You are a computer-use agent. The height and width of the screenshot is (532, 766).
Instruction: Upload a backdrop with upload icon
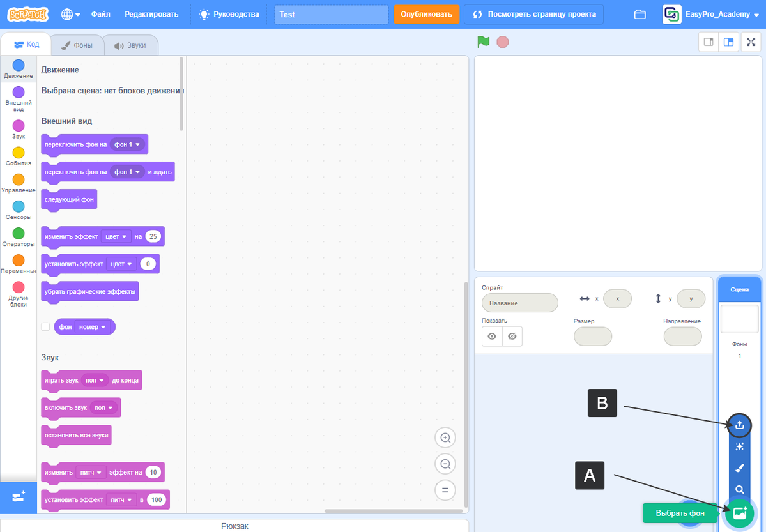click(740, 425)
